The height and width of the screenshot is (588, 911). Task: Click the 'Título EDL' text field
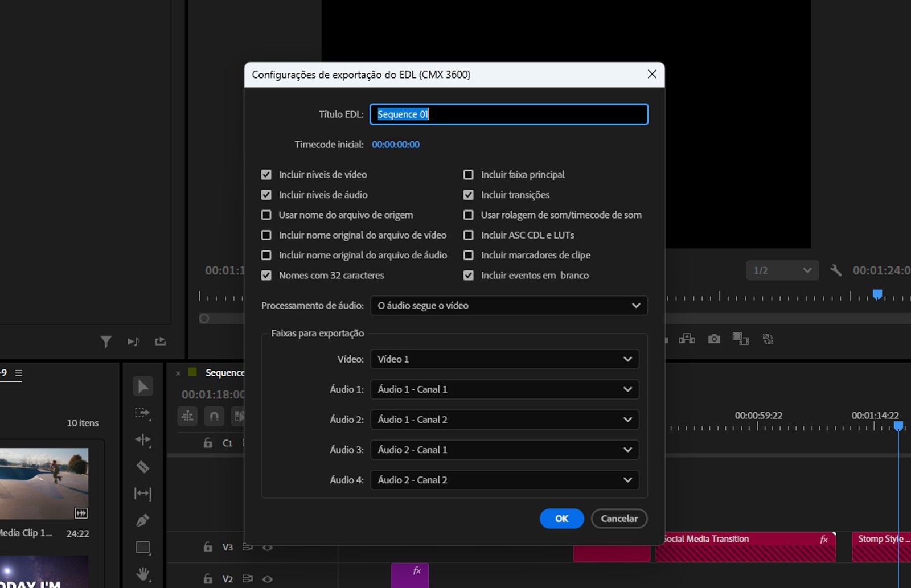[x=508, y=114]
